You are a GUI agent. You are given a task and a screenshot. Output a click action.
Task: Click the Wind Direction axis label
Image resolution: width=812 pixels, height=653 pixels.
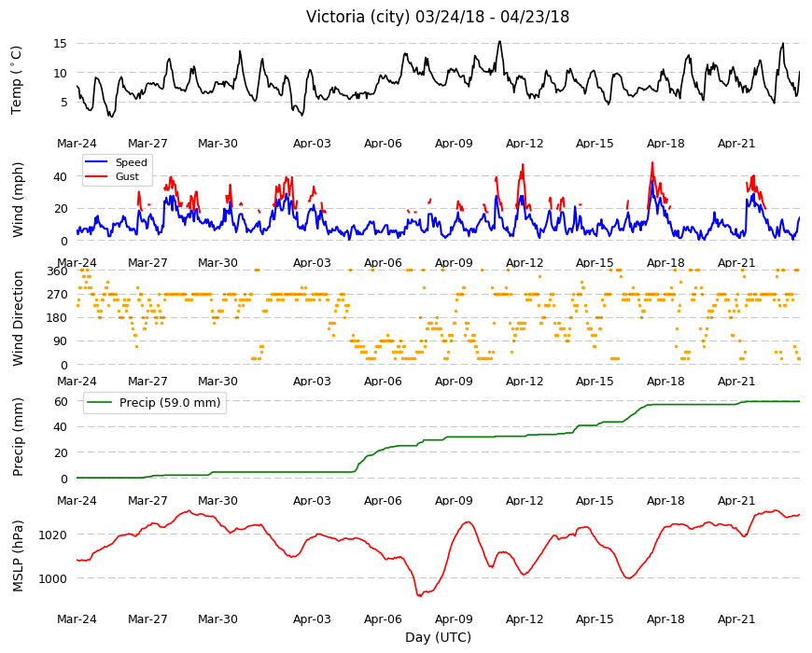(18, 318)
